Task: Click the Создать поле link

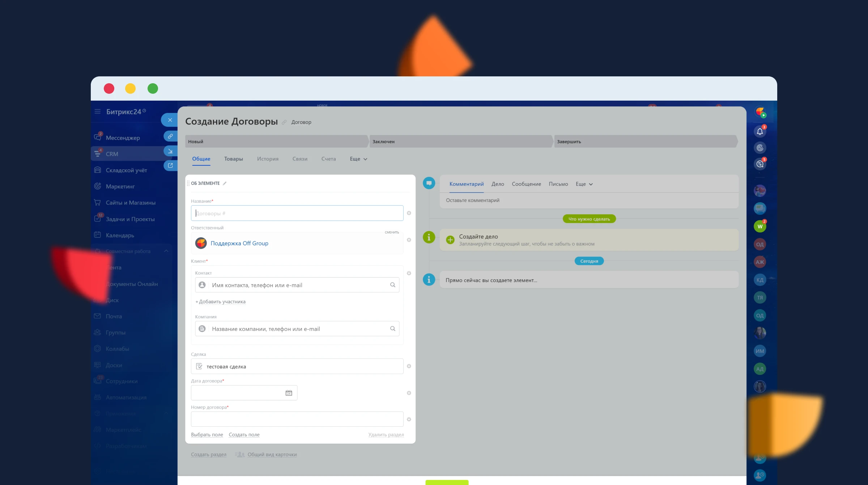Action: [x=244, y=435]
